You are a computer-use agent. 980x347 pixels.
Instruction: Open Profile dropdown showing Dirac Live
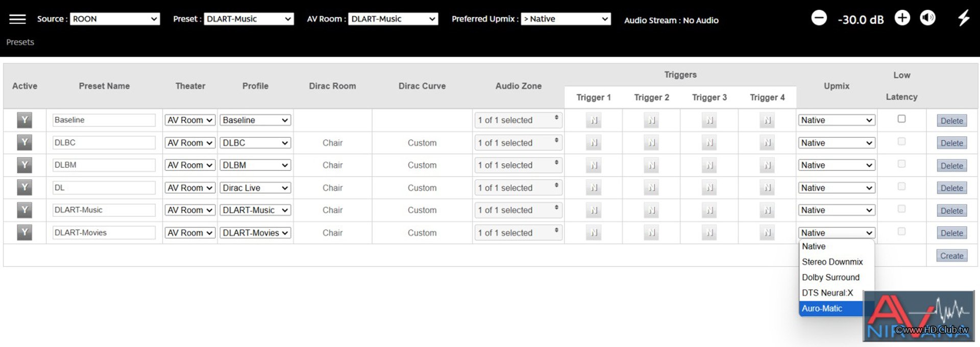tap(256, 188)
